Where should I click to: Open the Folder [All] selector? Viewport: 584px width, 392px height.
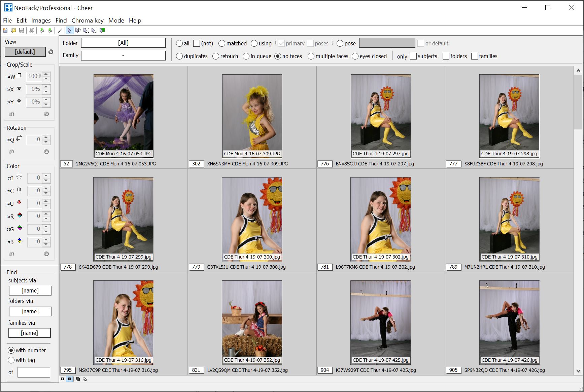pyautogui.click(x=124, y=43)
